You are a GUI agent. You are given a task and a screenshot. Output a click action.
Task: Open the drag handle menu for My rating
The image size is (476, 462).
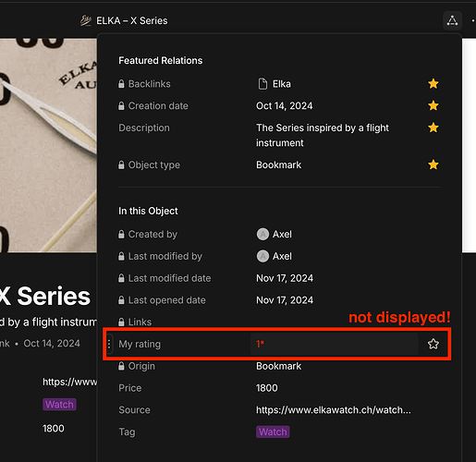pos(109,344)
